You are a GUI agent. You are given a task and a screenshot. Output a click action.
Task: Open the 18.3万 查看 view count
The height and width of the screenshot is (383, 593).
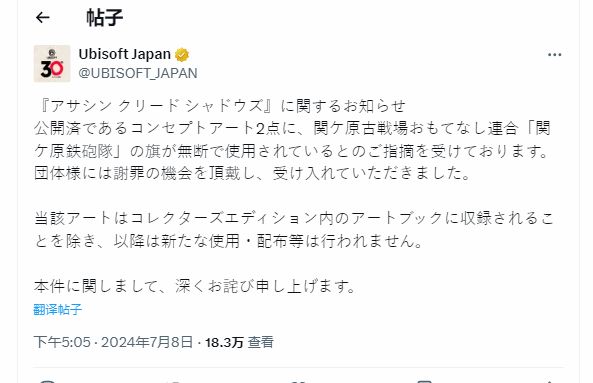pyautogui.click(x=239, y=342)
